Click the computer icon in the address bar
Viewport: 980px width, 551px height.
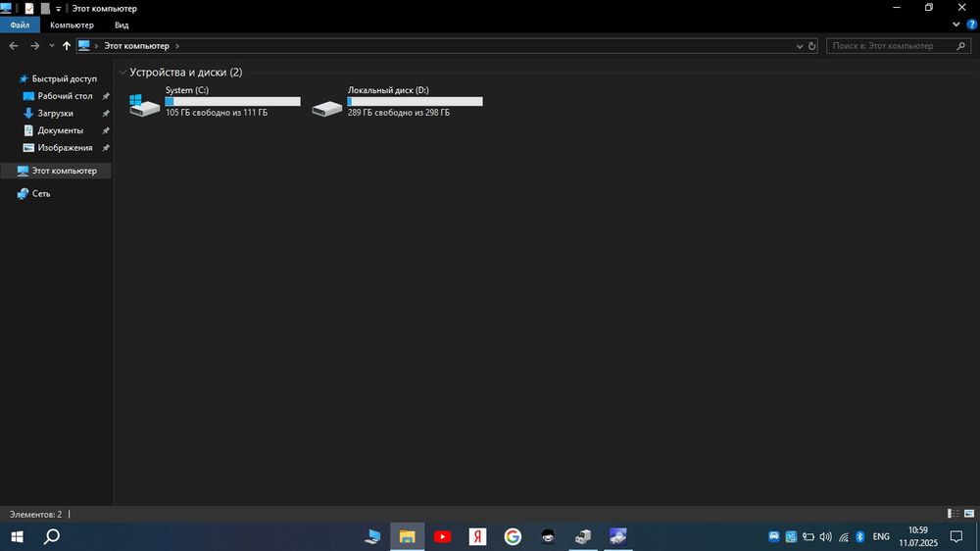83,46
